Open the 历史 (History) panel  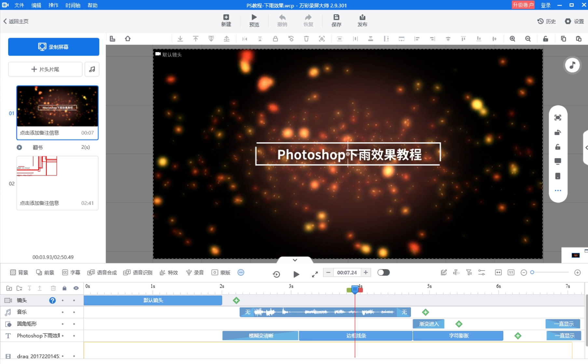coord(546,21)
